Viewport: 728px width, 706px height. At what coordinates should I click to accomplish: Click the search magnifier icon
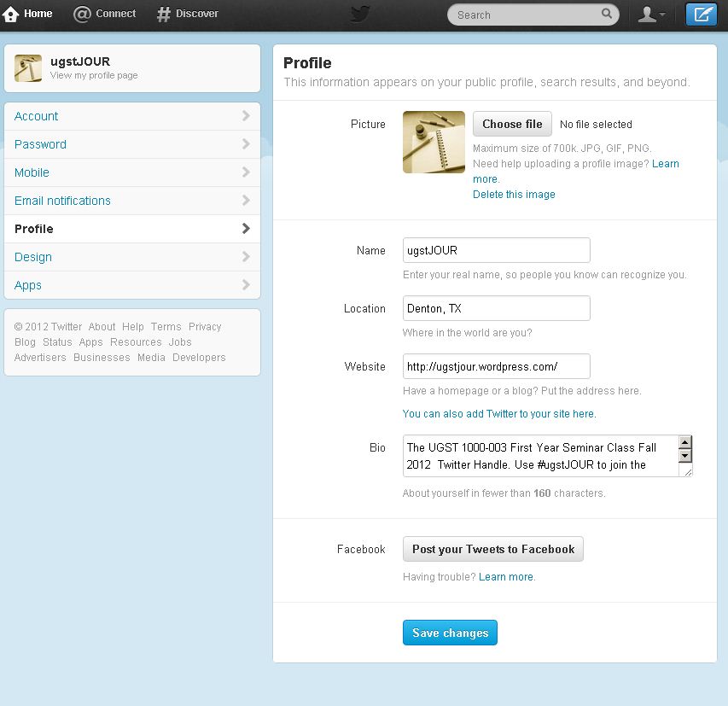pyautogui.click(x=606, y=14)
